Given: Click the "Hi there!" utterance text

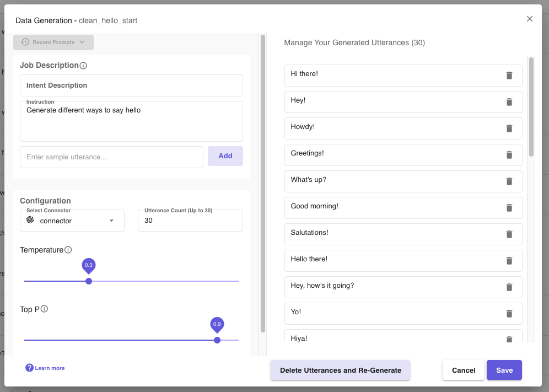Looking at the screenshot, I should point(304,74).
